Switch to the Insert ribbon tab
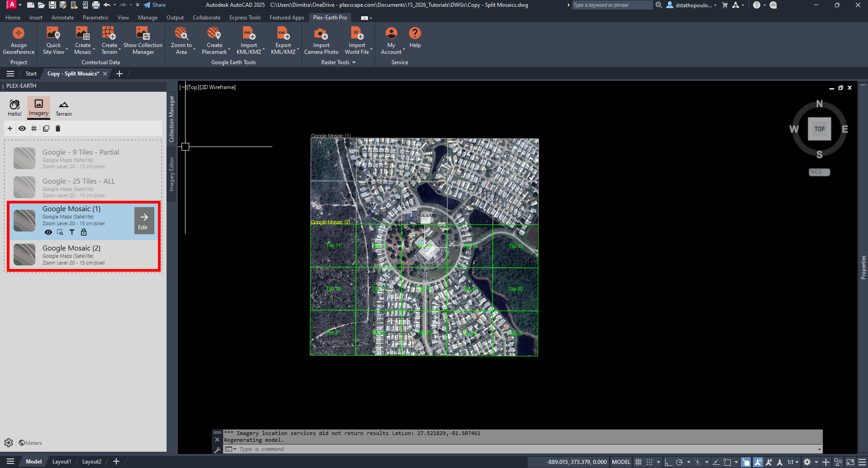Viewport: 868px width, 468px height. (36, 18)
